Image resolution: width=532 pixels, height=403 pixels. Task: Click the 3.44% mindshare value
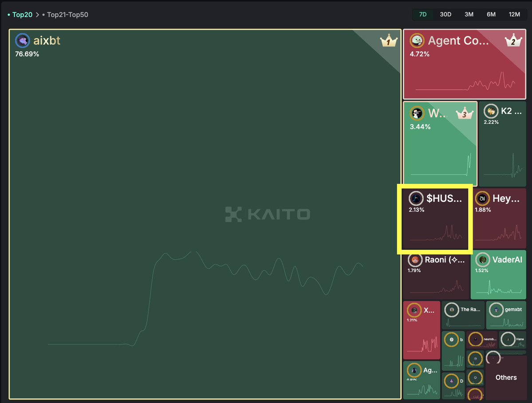tap(420, 127)
